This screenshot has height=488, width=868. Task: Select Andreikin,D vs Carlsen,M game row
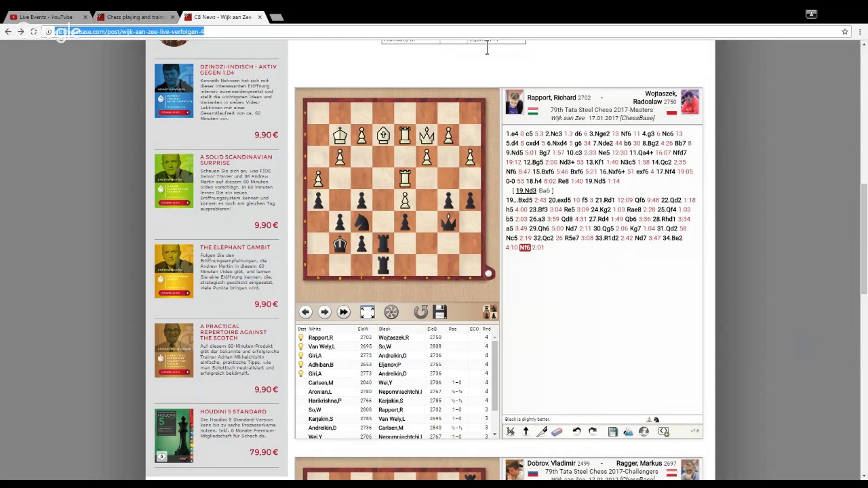395,428
